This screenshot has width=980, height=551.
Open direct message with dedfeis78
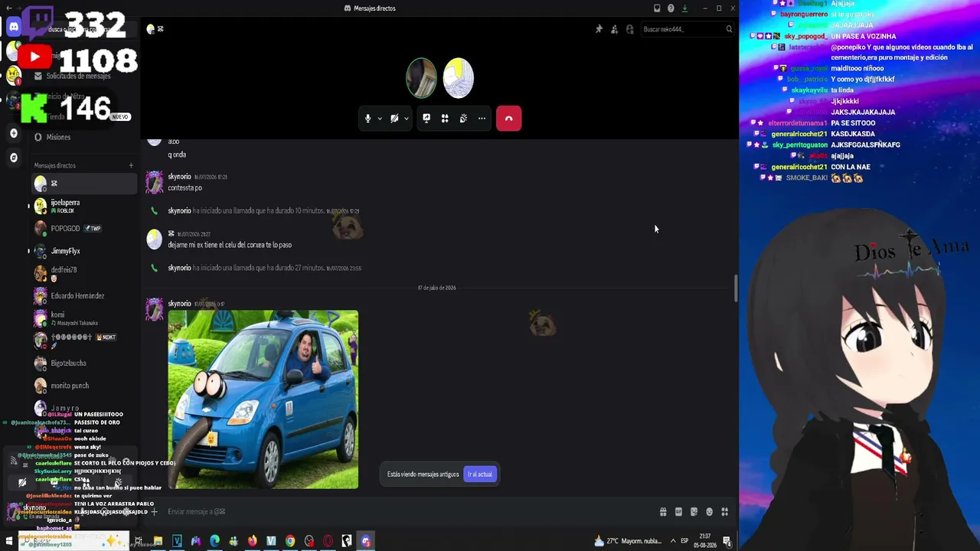(84, 273)
